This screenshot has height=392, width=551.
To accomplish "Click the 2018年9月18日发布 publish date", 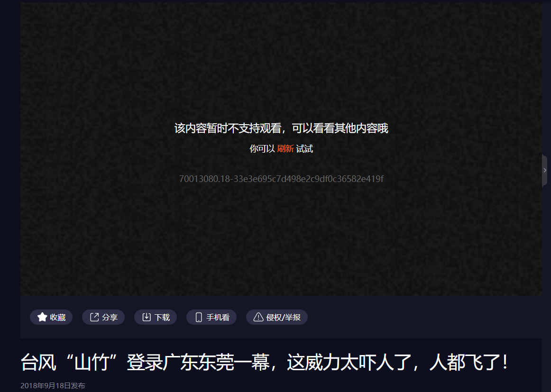I will 53,386.
